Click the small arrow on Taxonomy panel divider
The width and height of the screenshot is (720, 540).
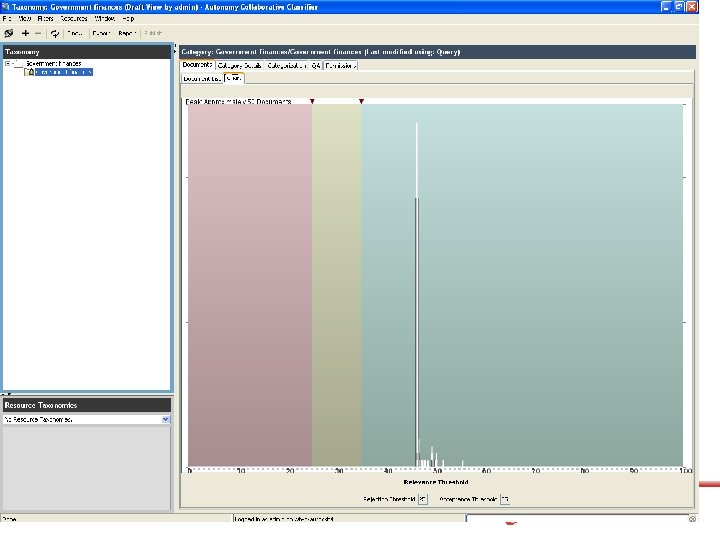[x=175, y=52]
